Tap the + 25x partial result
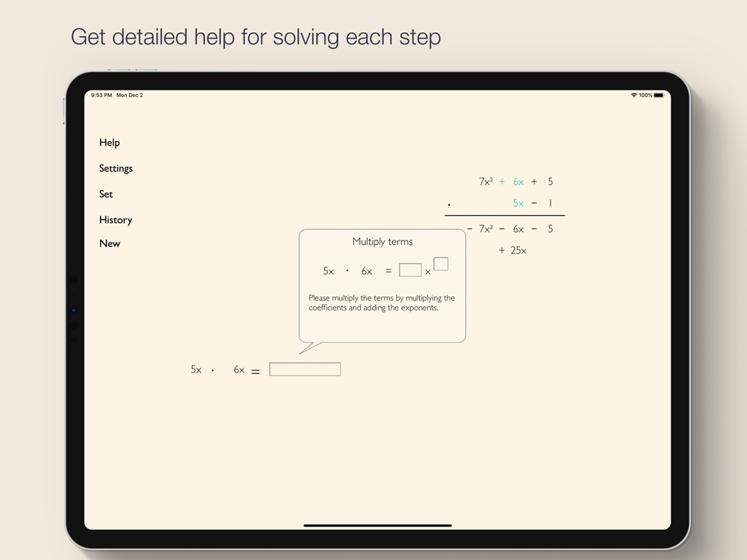Image resolution: width=747 pixels, height=560 pixels. tap(512, 251)
